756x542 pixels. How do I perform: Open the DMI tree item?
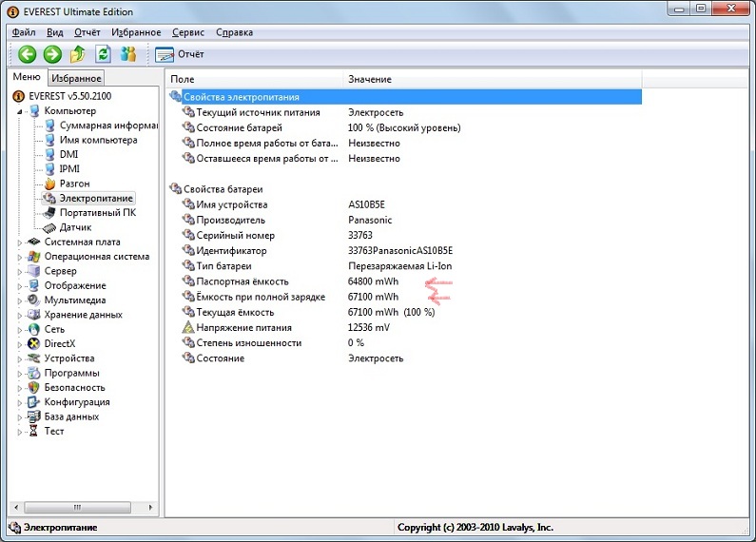tap(68, 154)
